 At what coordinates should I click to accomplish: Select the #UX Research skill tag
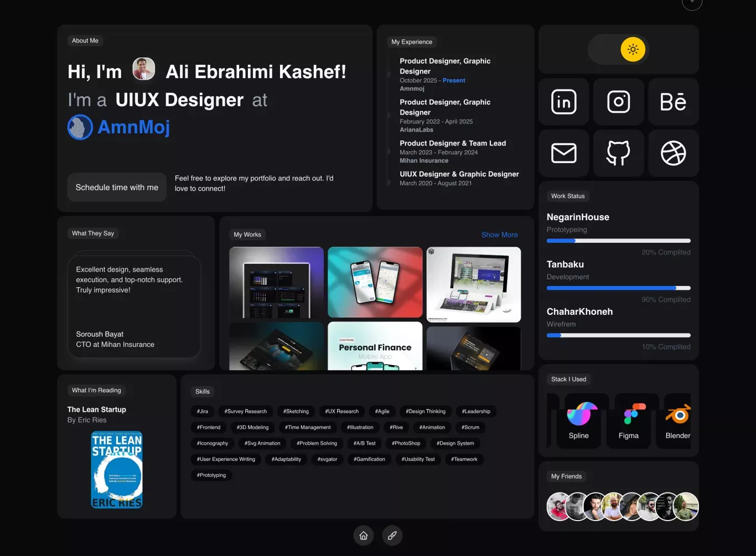click(341, 412)
